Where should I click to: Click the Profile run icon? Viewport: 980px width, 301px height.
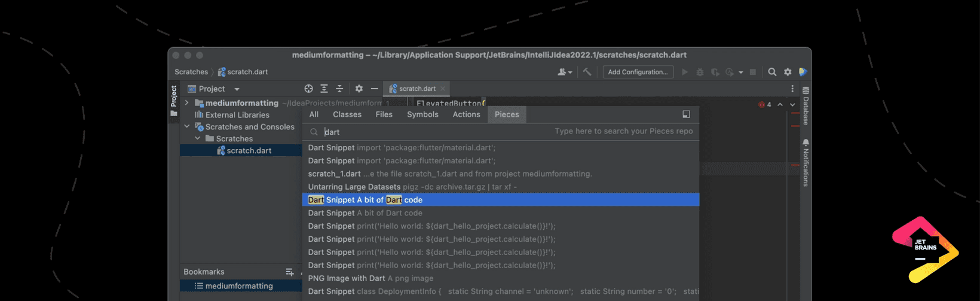730,72
